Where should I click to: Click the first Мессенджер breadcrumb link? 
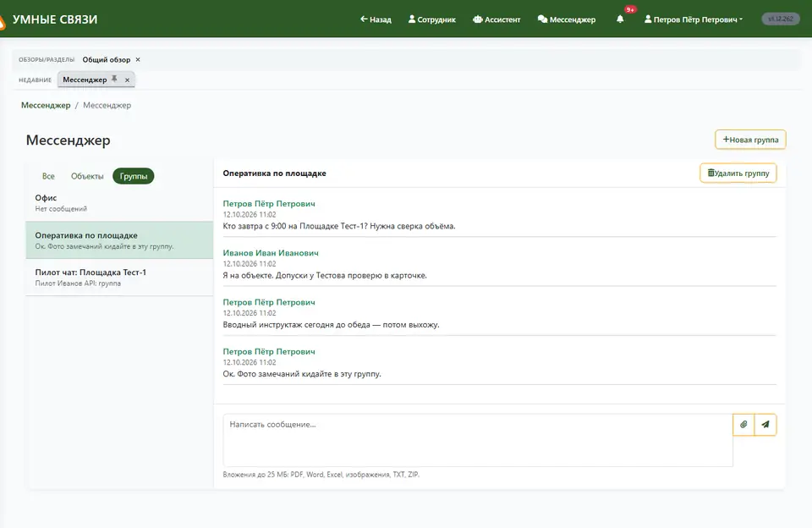tap(46, 105)
